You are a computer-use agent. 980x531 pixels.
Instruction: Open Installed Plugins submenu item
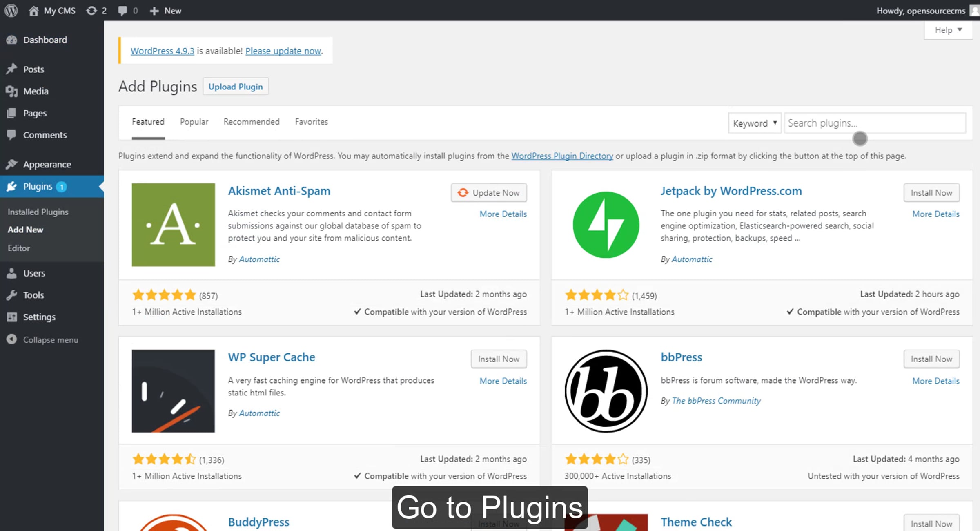[x=38, y=212]
